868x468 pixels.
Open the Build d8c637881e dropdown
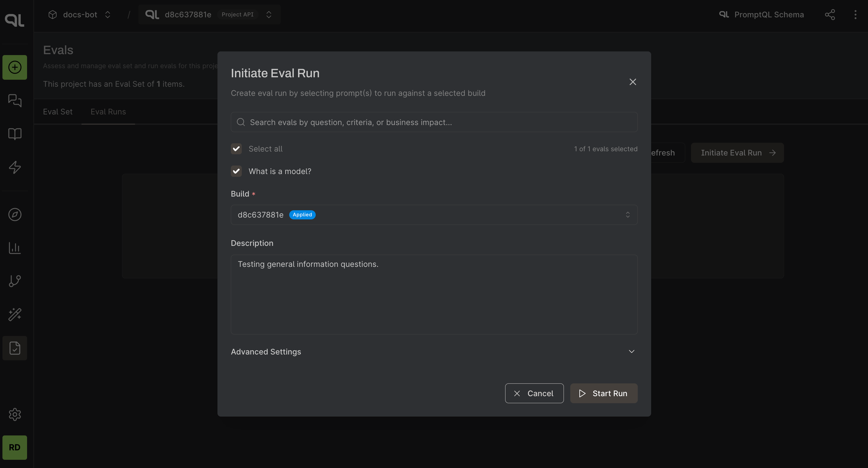click(x=434, y=215)
